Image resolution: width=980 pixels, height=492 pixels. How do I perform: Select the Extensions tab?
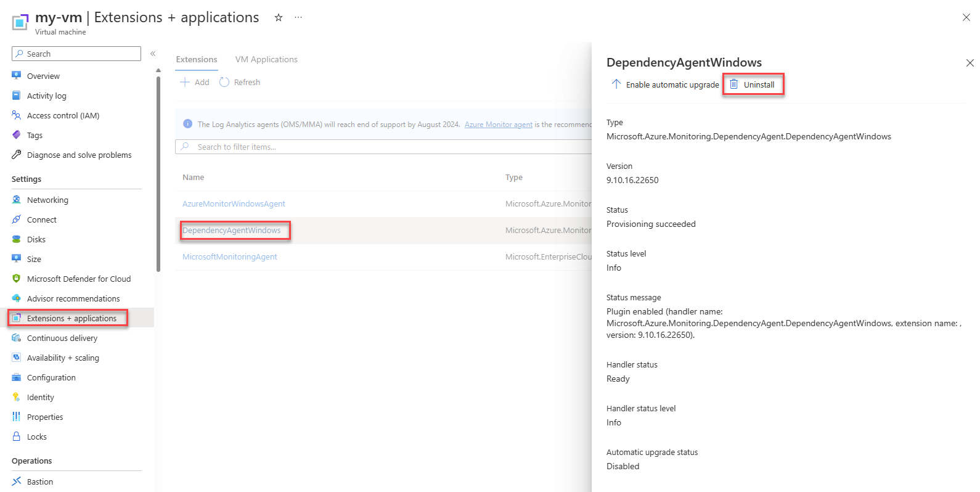pos(197,59)
